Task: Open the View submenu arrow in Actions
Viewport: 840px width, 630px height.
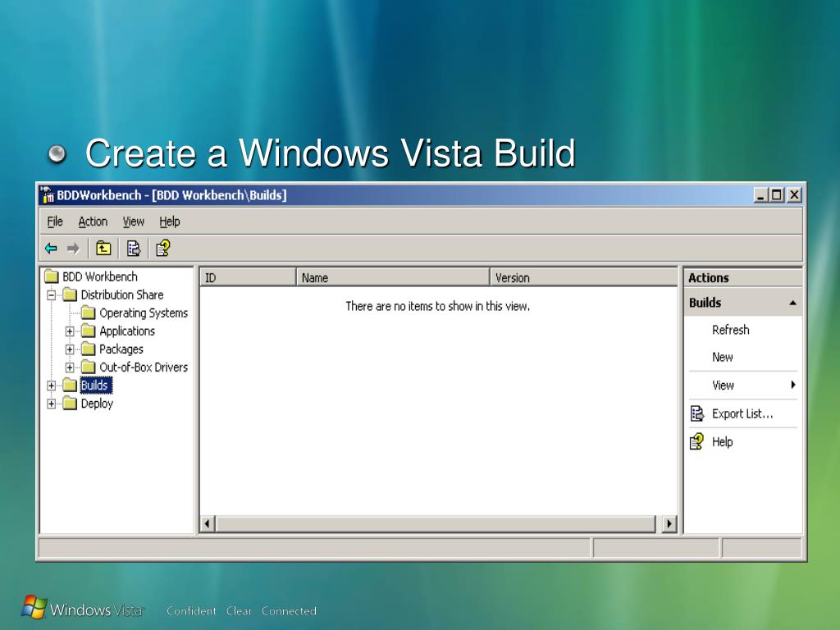Action: pos(793,385)
